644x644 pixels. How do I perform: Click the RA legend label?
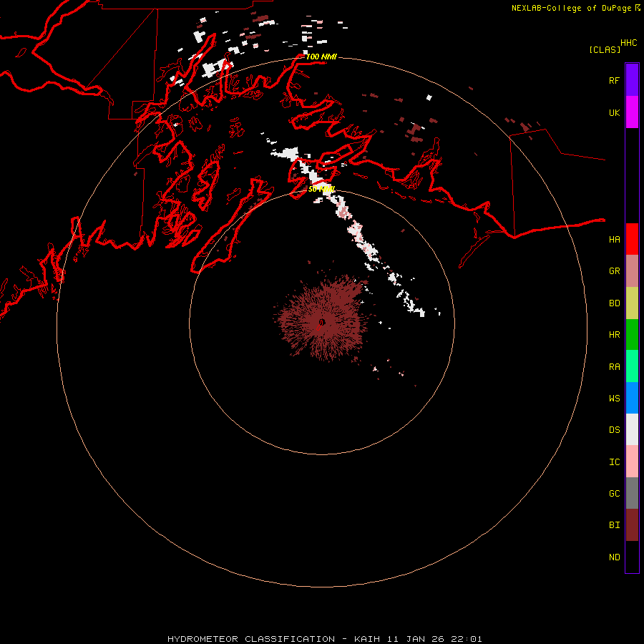pos(614,367)
